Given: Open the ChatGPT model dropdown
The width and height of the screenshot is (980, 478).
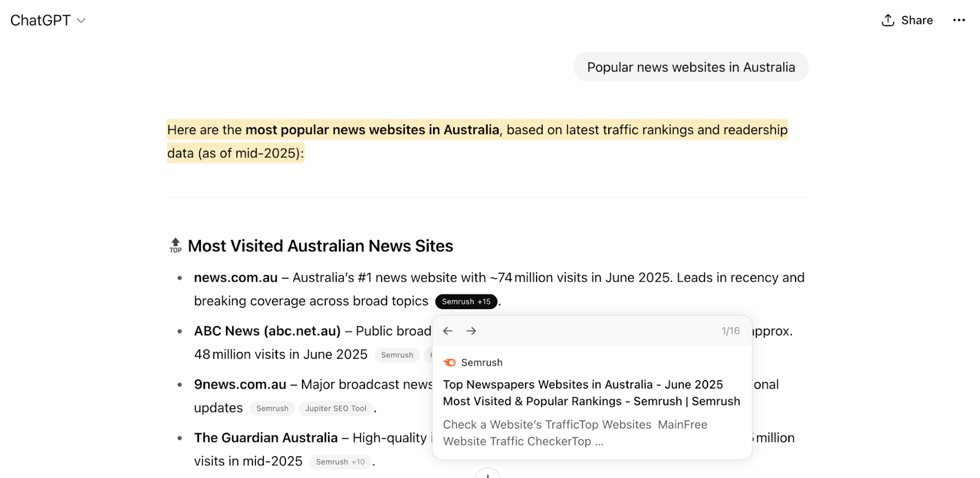Looking at the screenshot, I should pyautogui.click(x=48, y=20).
